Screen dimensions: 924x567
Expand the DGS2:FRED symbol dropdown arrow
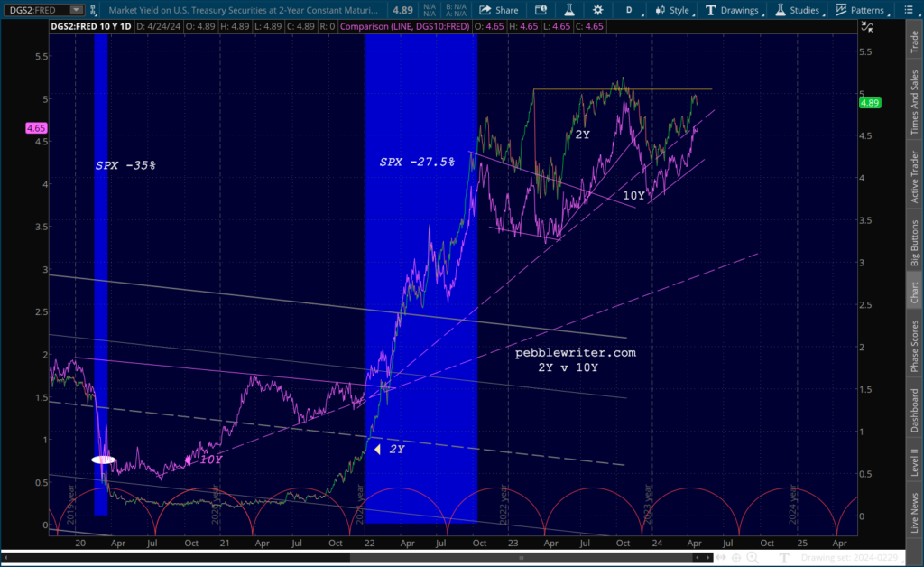point(75,10)
